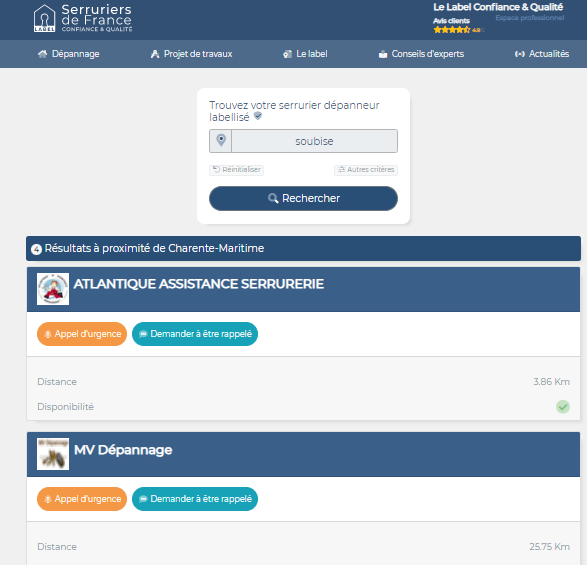Open the Le label menu item
Viewport: 587px width, 565px height.
(305, 54)
